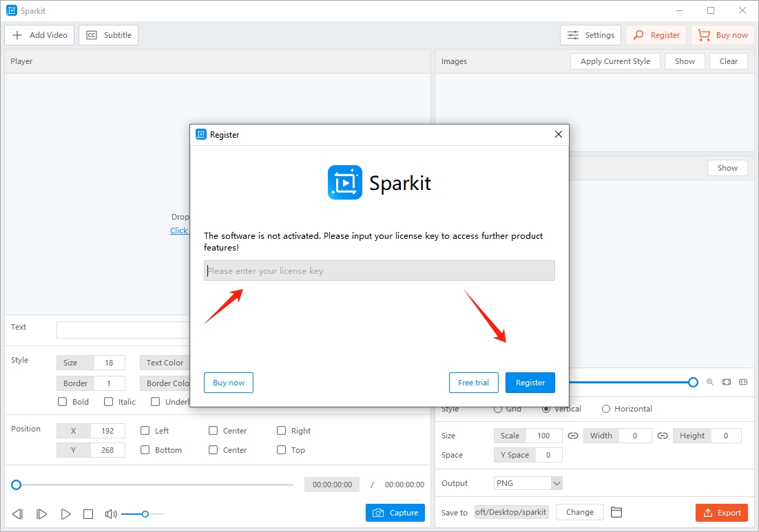759x532 pixels.
Task: Open folder icon beside Change button
Action: pos(616,512)
